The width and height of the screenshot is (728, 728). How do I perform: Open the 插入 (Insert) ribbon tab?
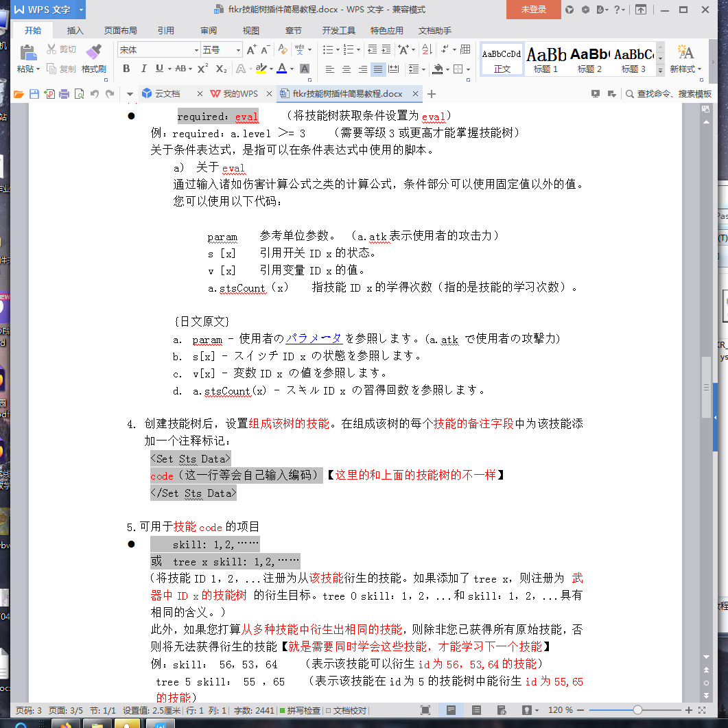pyautogui.click(x=75, y=31)
